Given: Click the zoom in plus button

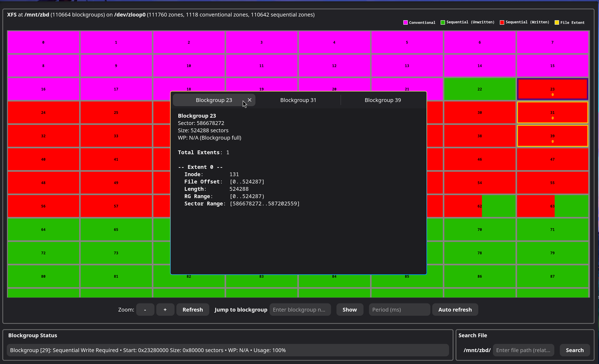Looking at the screenshot, I should [x=165, y=309].
